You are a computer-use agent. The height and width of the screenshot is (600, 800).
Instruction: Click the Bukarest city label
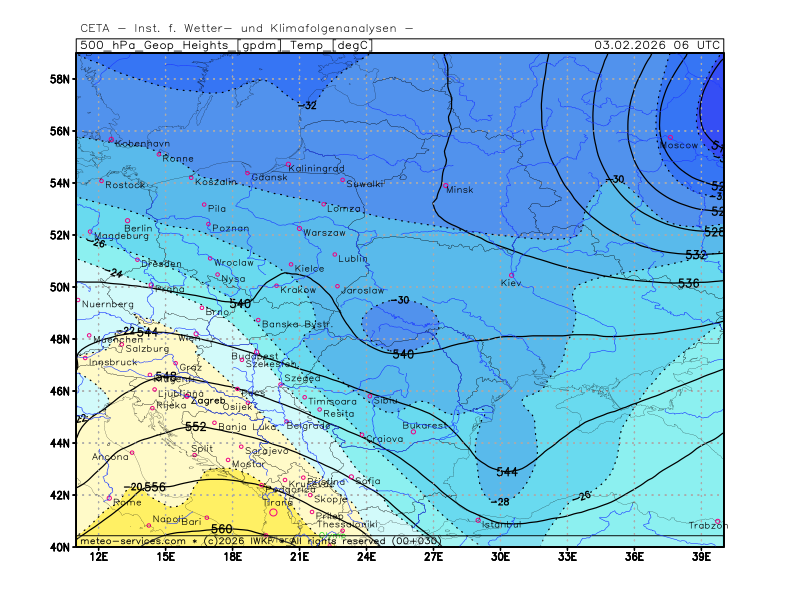(x=423, y=425)
